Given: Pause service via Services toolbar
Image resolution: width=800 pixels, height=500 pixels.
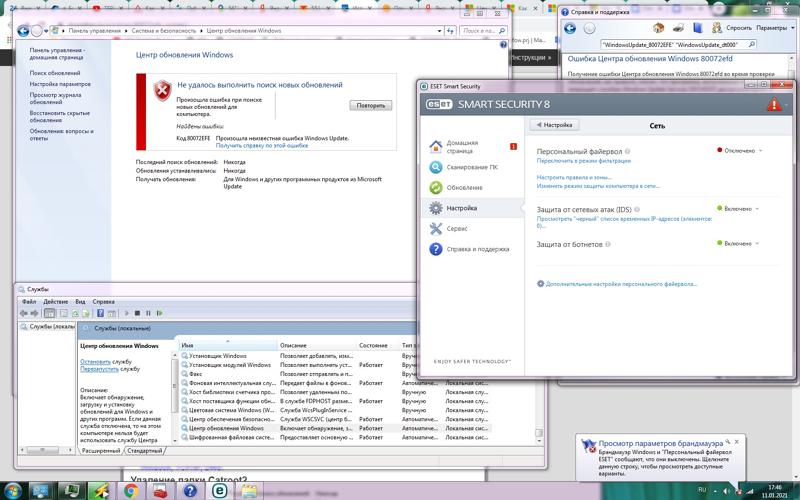Looking at the screenshot, I should pyautogui.click(x=148, y=313).
